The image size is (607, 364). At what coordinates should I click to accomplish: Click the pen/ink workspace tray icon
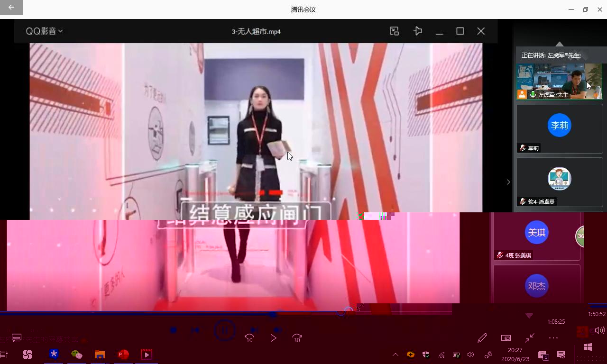tap(488, 355)
